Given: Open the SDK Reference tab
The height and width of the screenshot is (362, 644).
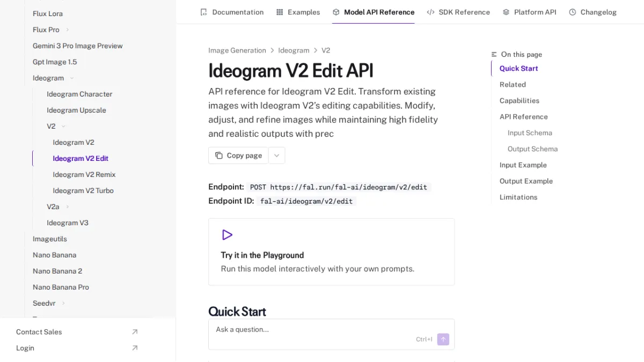Looking at the screenshot, I should 458,12.
